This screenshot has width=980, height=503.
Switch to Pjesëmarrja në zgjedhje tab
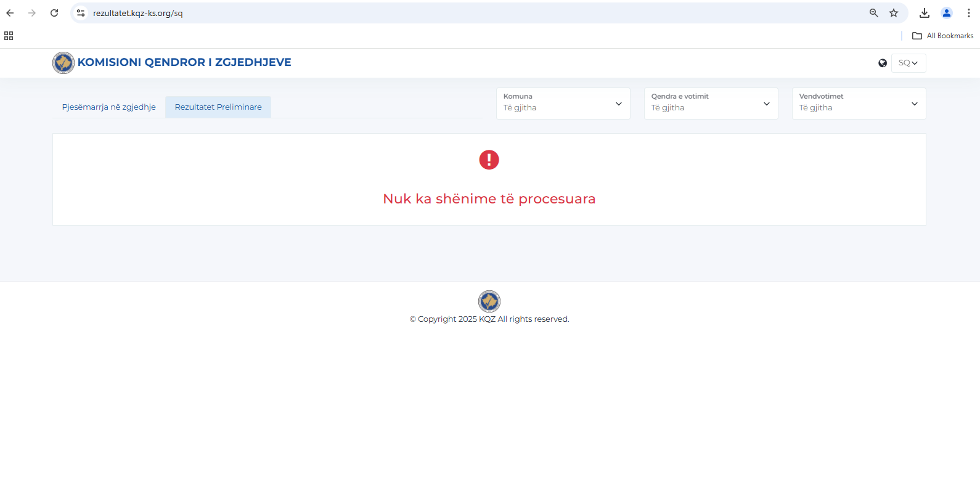pos(108,107)
